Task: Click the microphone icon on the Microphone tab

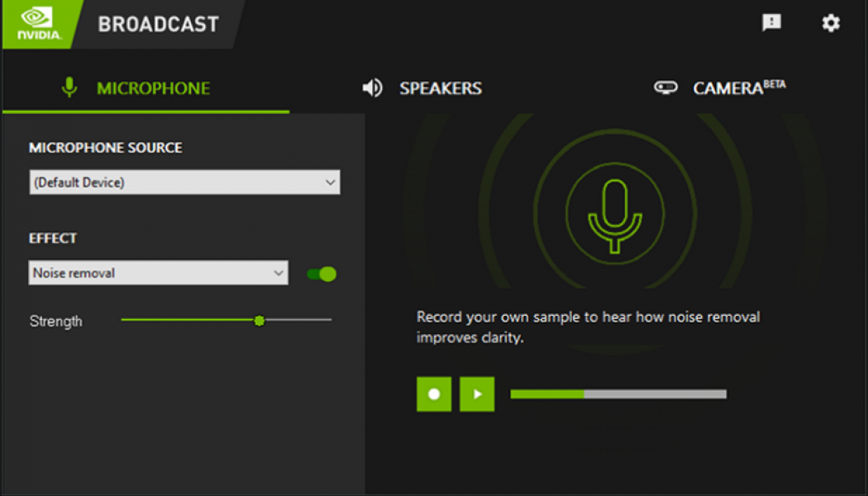Action: [x=69, y=88]
